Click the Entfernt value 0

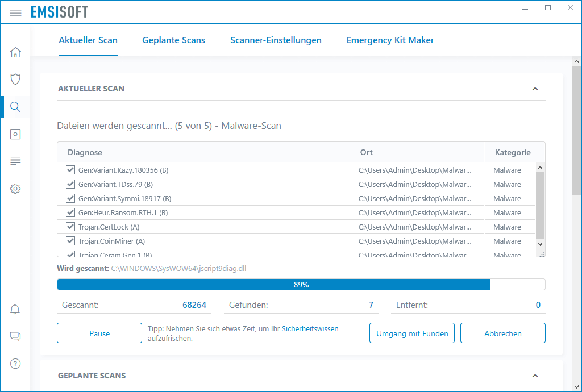click(x=538, y=305)
